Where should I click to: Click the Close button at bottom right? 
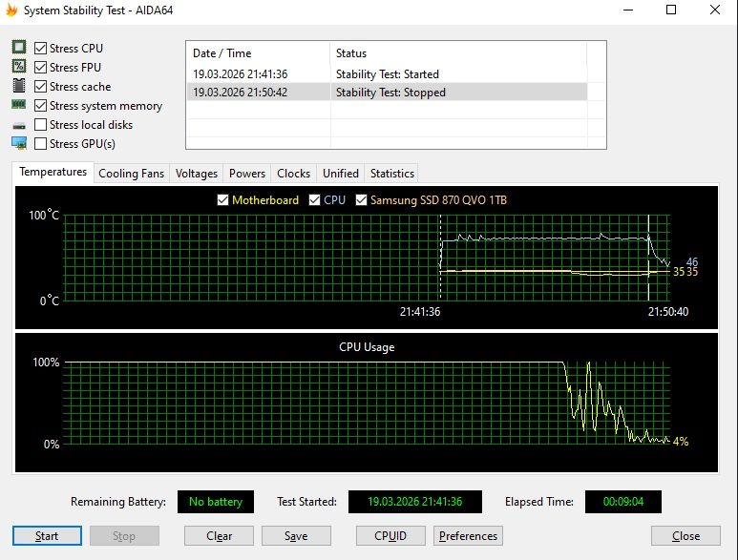click(685, 536)
